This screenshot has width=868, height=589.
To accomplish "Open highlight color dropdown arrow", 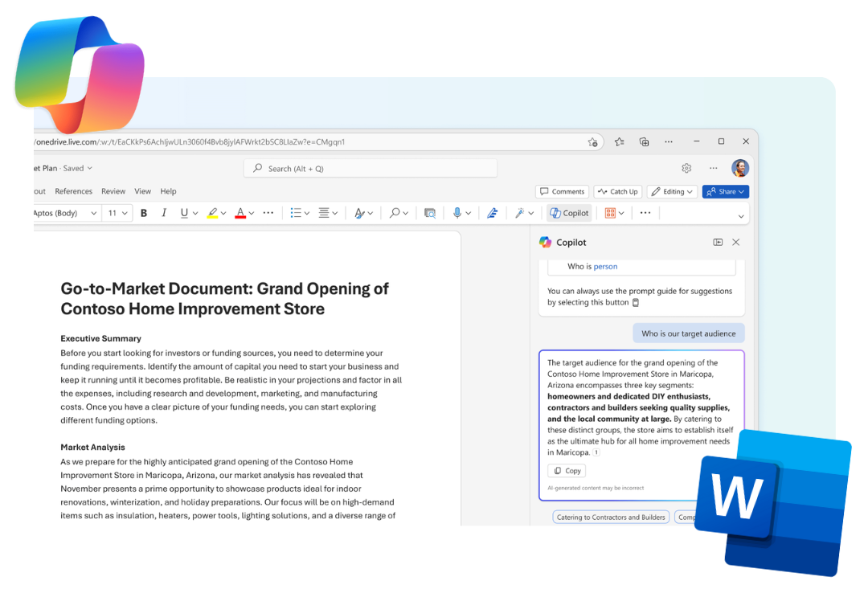I will (x=223, y=213).
